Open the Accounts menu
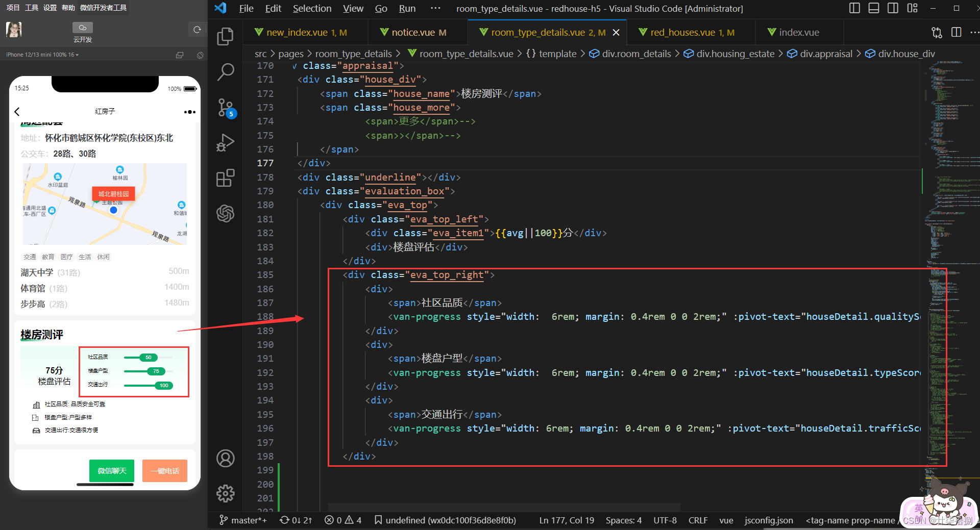 click(x=225, y=458)
